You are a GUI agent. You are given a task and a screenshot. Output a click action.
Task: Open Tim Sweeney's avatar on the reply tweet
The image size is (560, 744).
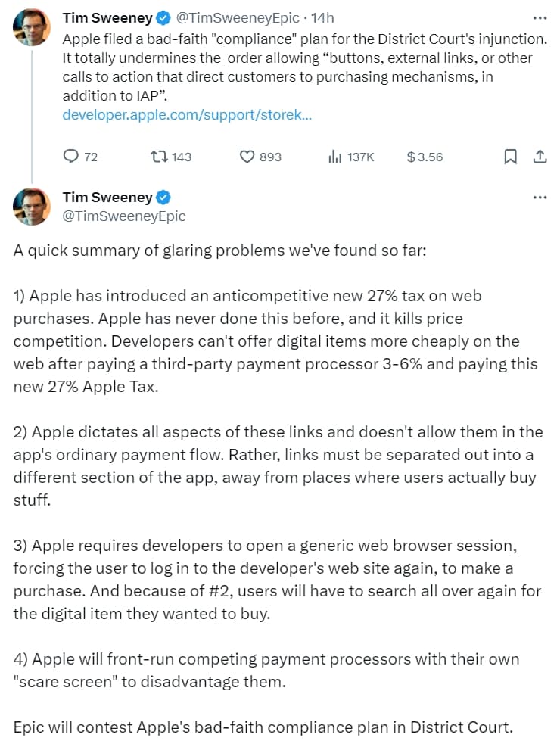click(32, 205)
